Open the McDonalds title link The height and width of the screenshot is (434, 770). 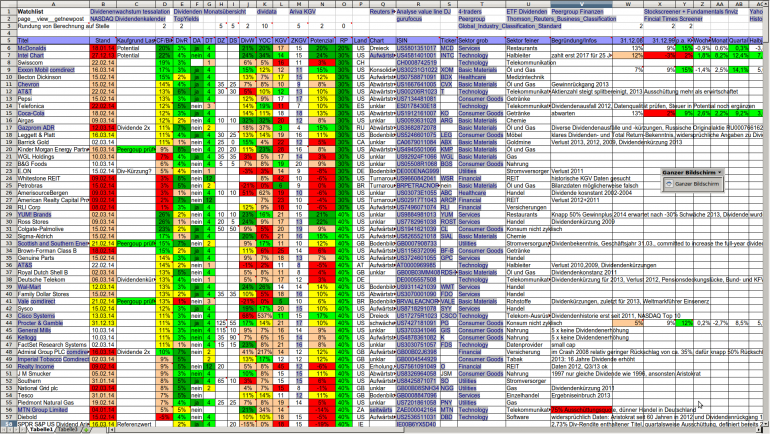pos(31,48)
